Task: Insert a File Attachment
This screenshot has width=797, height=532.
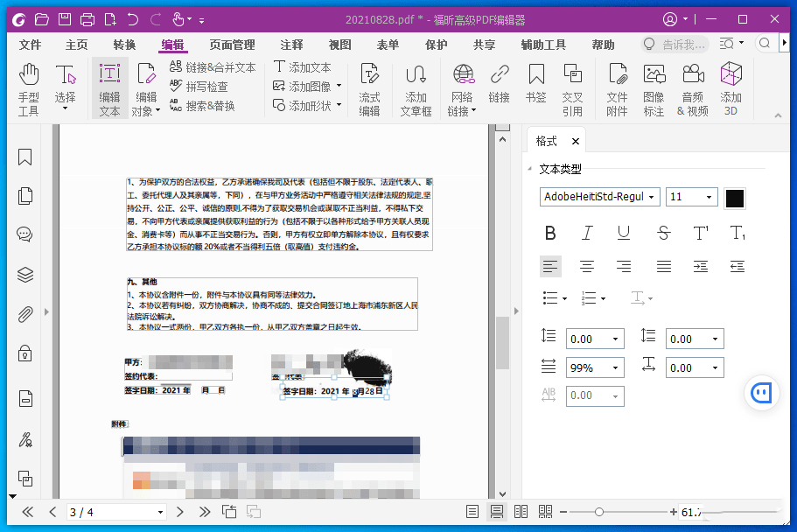Action: tap(617, 89)
